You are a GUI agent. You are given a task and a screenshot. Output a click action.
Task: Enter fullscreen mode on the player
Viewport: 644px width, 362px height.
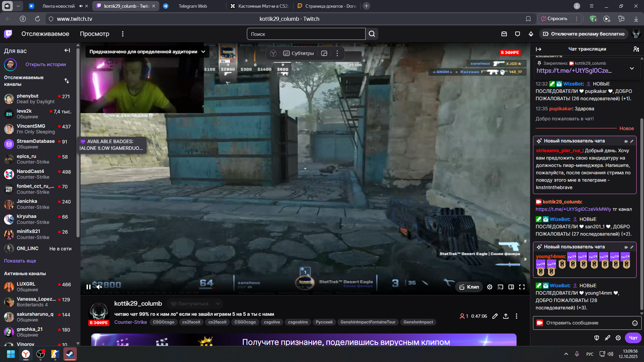[522, 287]
